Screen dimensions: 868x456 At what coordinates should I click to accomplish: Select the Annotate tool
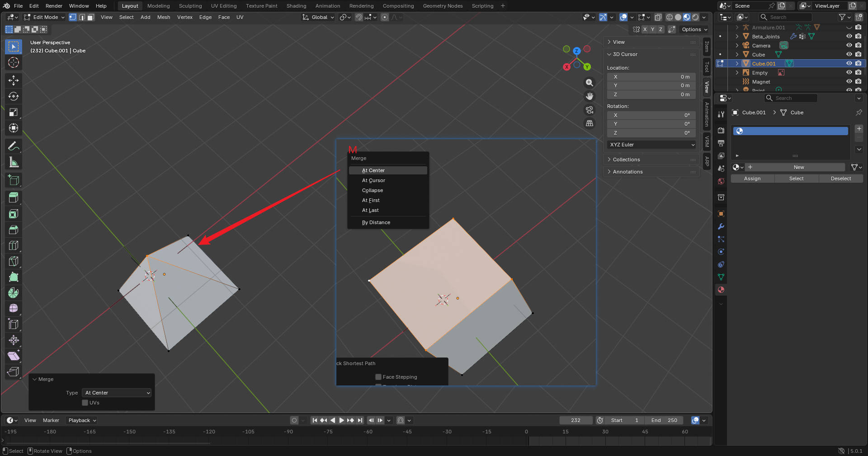click(14, 146)
